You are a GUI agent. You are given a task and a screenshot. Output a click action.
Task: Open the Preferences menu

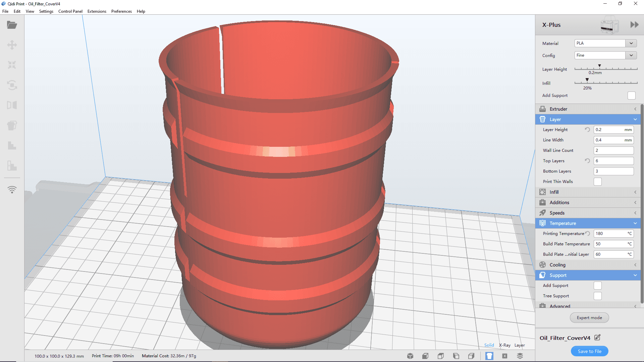(x=120, y=11)
